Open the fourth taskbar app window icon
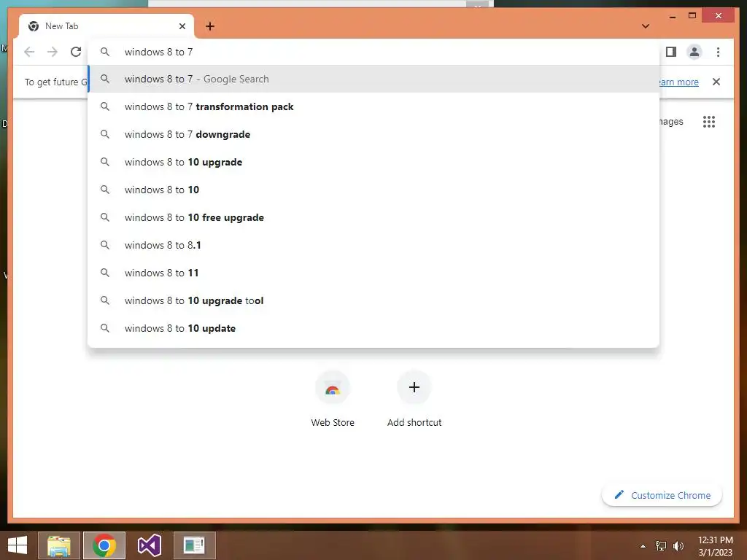 pyautogui.click(x=194, y=545)
